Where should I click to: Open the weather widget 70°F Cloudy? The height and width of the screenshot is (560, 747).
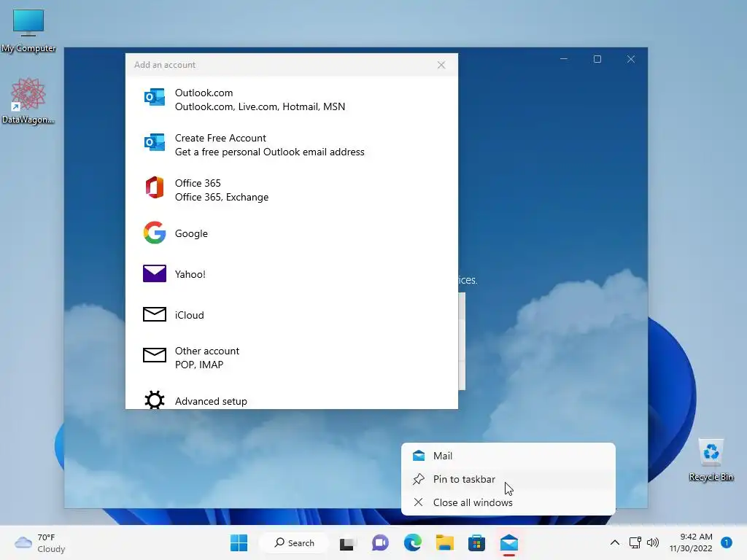[40, 542]
